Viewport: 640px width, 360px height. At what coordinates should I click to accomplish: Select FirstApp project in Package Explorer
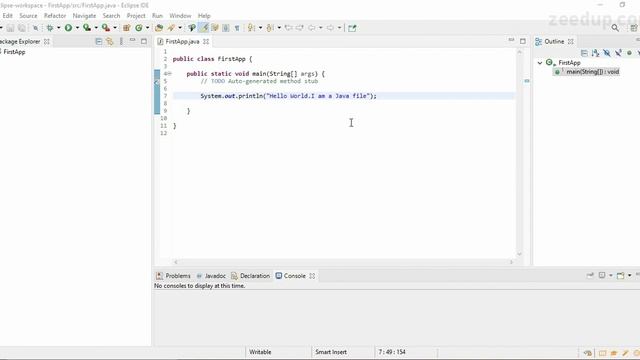[x=14, y=52]
